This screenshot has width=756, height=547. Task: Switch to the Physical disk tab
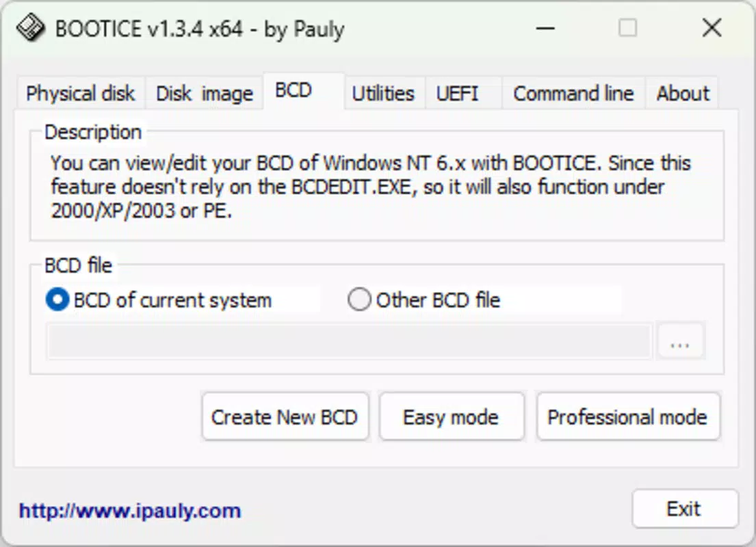click(x=81, y=93)
